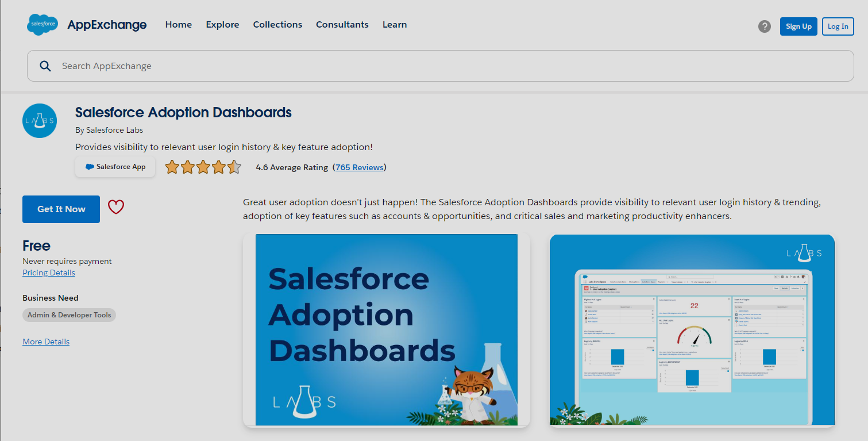Viewport: 868px width, 441px height.
Task: Click the Salesforce Labs flask logo
Action: pyautogui.click(x=40, y=121)
